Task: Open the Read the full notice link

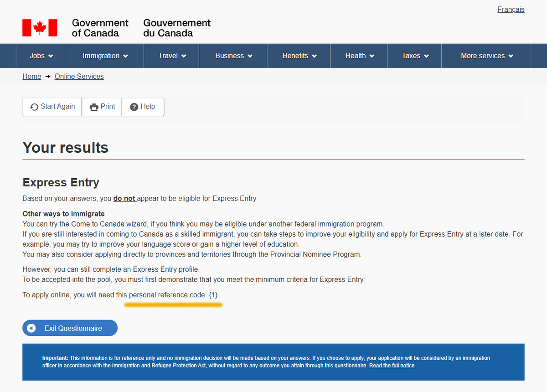Action: [392, 366]
